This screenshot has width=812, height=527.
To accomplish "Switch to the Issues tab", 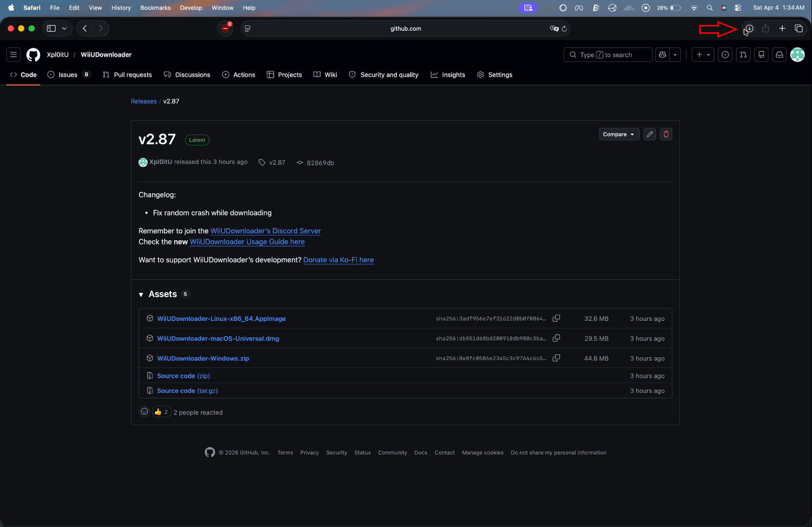I will pyautogui.click(x=68, y=75).
